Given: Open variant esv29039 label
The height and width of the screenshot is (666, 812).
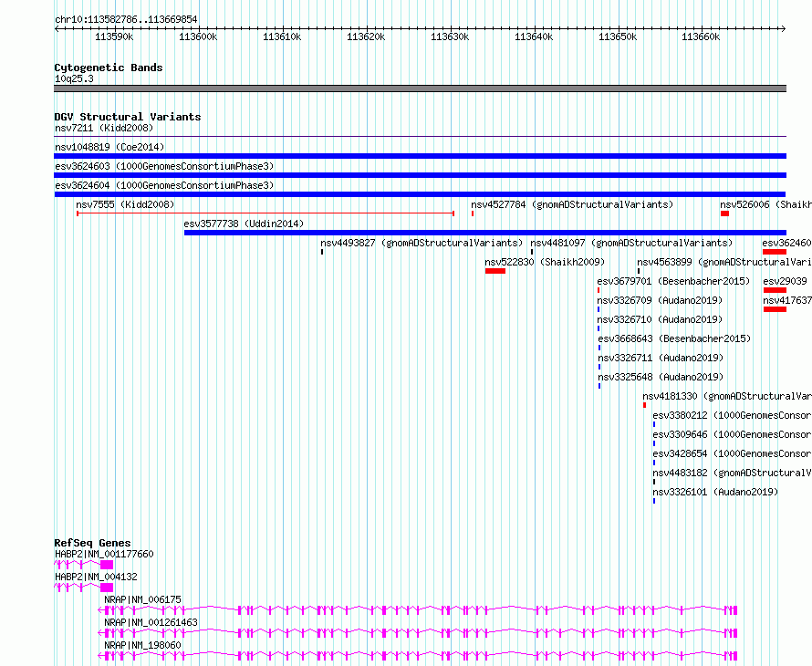Looking at the screenshot, I should pyautogui.click(x=785, y=281).
